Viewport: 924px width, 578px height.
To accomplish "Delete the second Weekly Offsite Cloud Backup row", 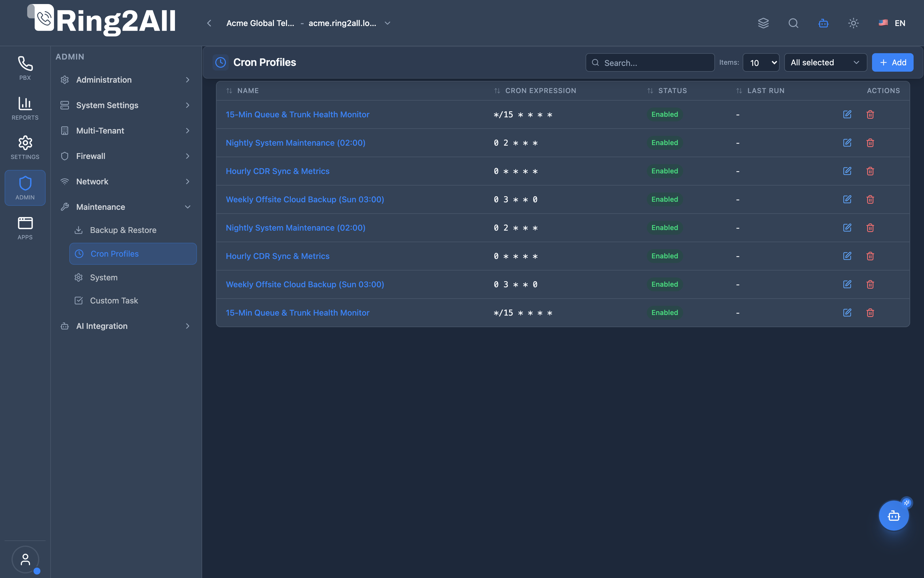I will (x=870, y=284).
